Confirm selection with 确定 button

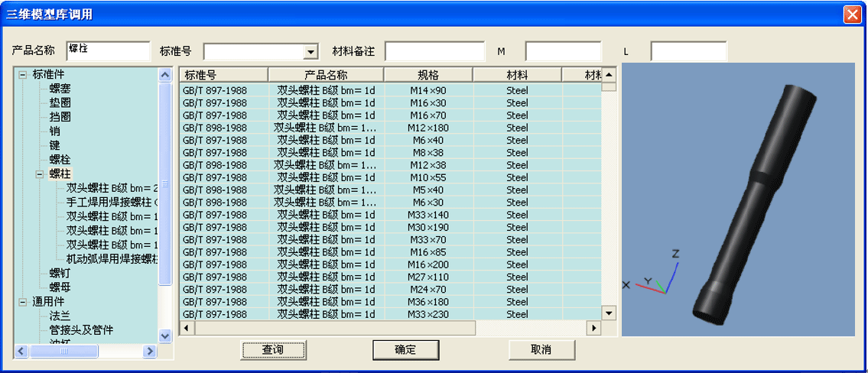pyautogui.click(x=406, y=350)
